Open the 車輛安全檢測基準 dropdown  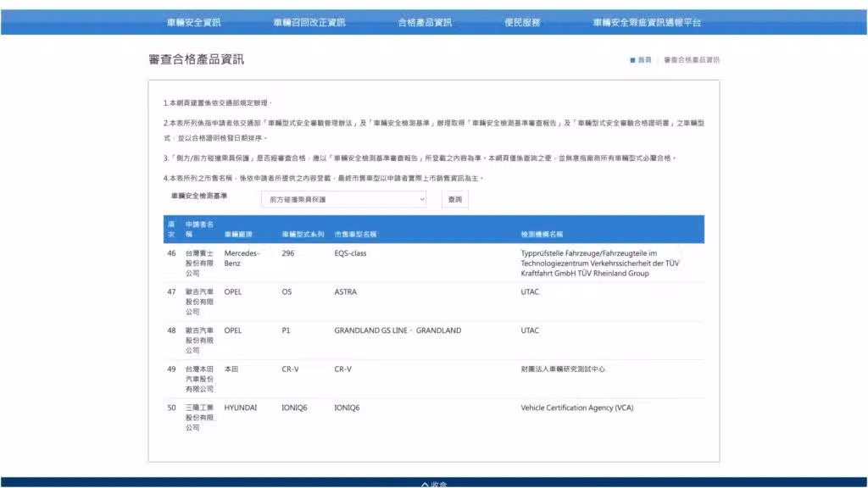[x=343, y=199]
